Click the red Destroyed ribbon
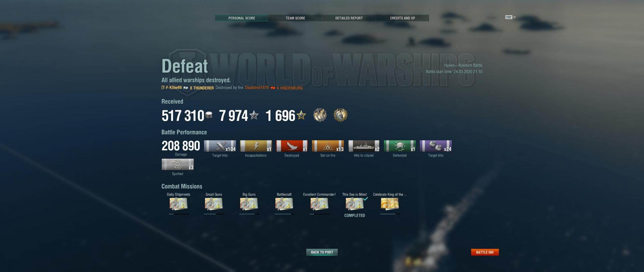644x272 pixels. (292, 146)
